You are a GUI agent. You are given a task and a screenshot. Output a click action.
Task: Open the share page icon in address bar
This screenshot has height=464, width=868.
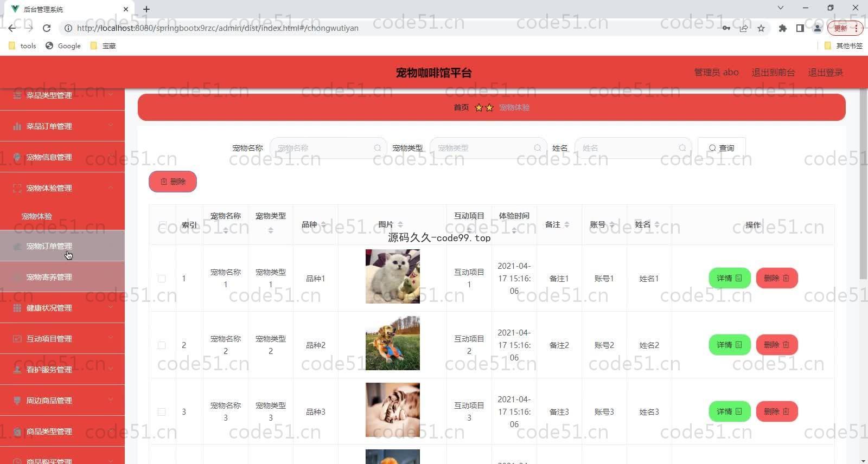tap(744, 28)
